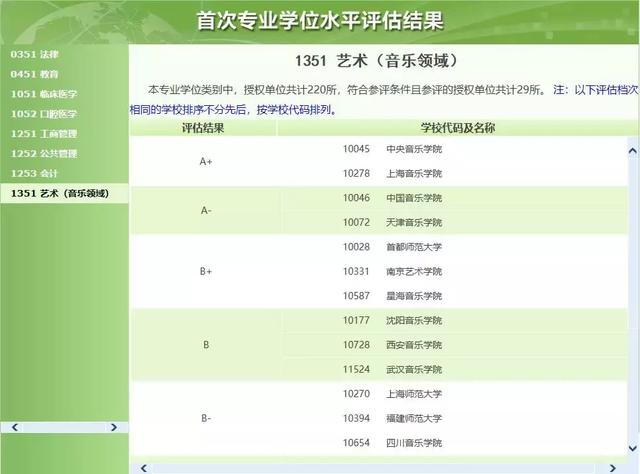Image resolution: width=640 pixels, height=474 pixels.
Task: Click the row 10046 中国音乐学院
Action: click(454, 198)
